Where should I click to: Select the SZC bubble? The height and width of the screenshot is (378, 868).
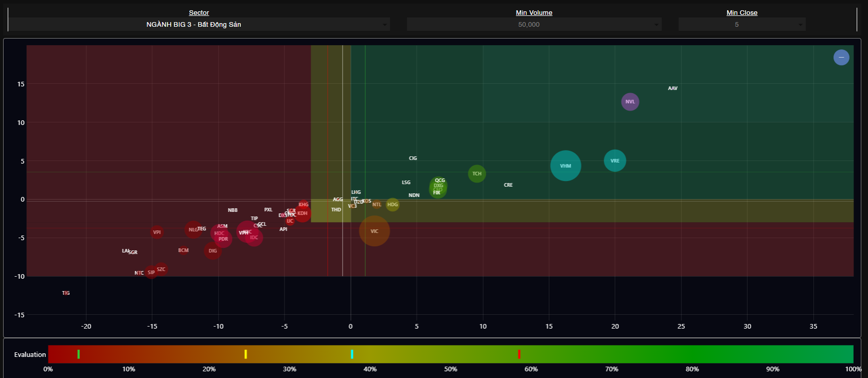(x=161, y=269)
